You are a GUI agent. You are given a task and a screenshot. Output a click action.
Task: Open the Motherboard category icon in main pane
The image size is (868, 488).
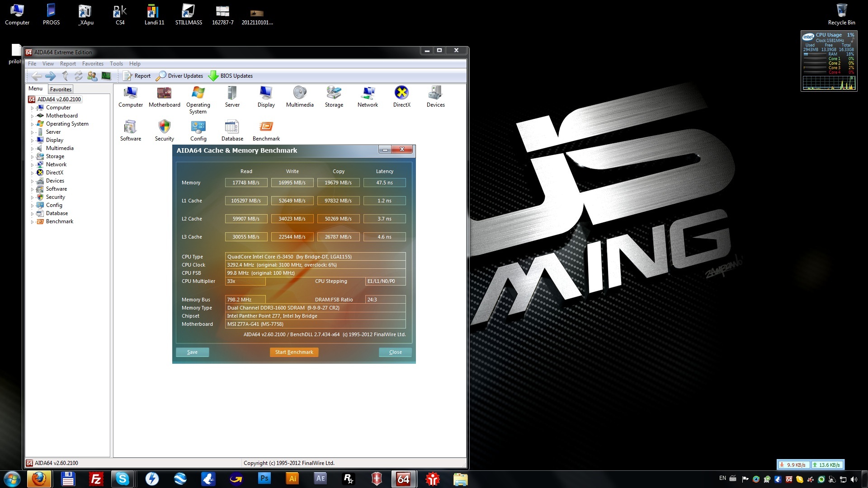pos(164,96)
